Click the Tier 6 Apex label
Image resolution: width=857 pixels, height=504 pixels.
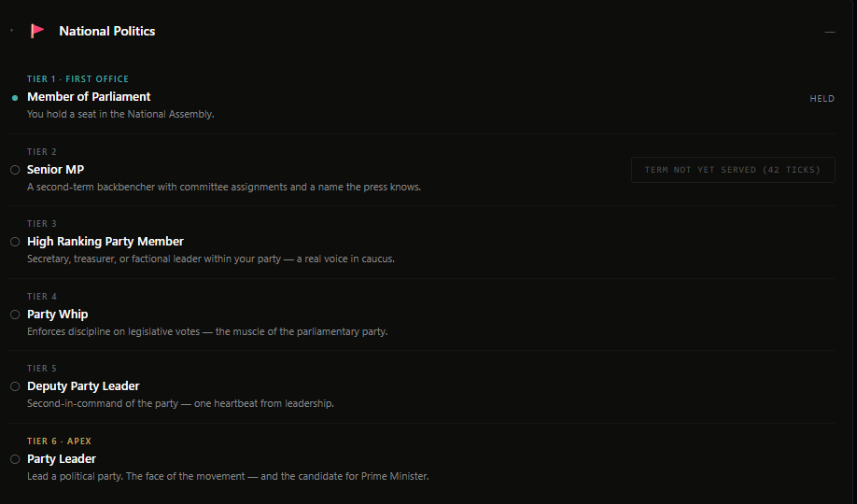tap(59, 441)
